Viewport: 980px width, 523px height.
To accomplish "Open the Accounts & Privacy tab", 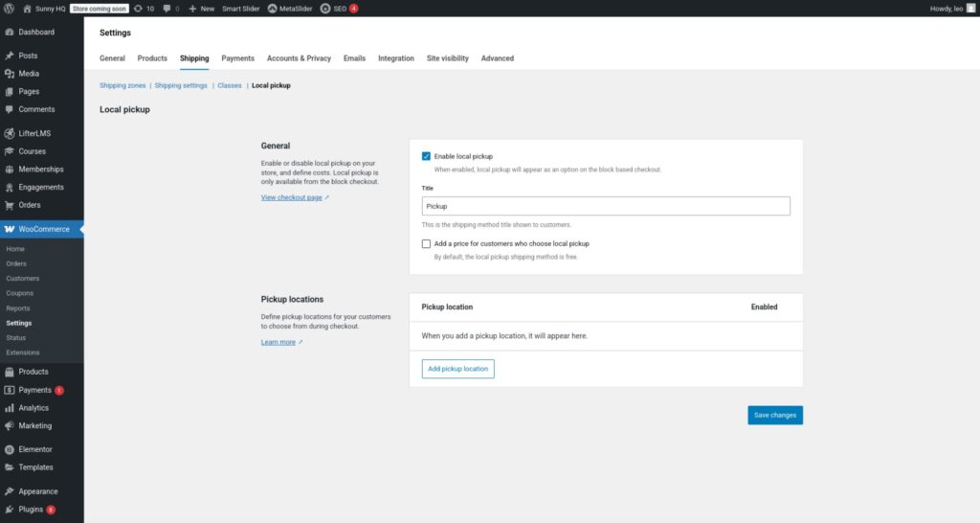I will tap(299, 58).
